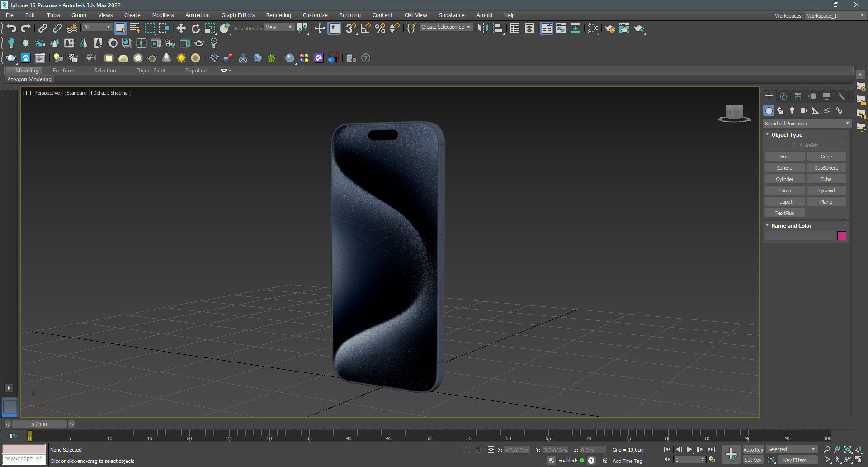Click the Render Production teapot icon
868x467 pixels.
[x=639, y=29]
